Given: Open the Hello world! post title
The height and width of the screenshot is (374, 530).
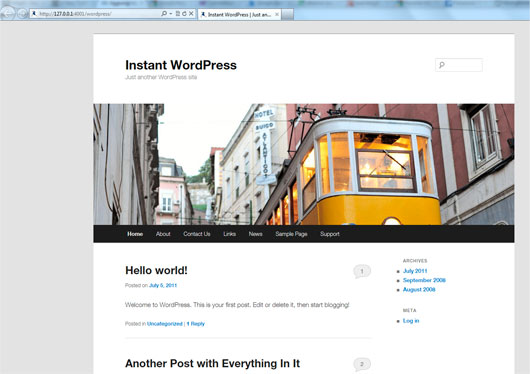Looking at the screenshot, I should (156, 270).
